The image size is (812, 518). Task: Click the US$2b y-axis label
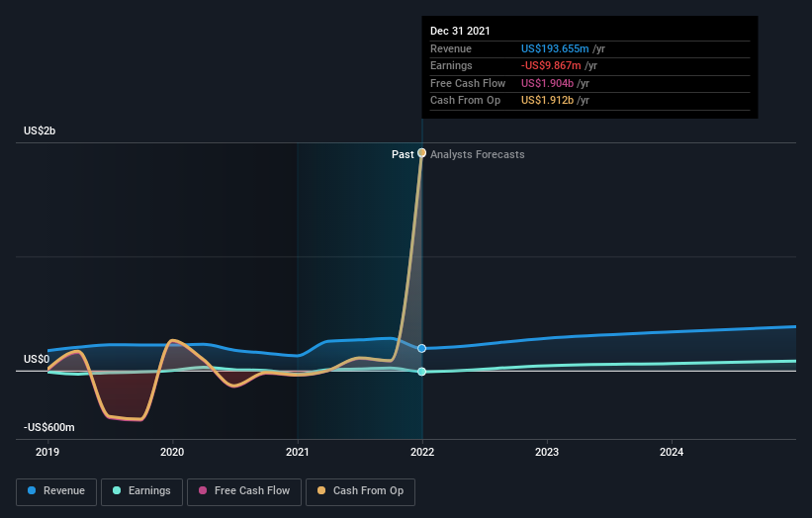(x=40, y=130)
